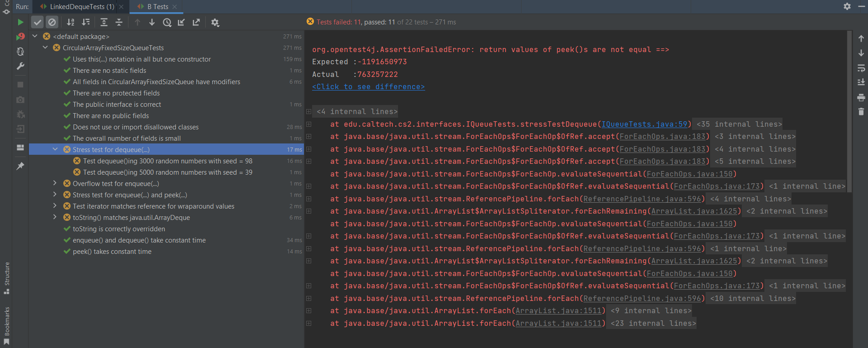Open the test history clock icon

click(167, 22)
